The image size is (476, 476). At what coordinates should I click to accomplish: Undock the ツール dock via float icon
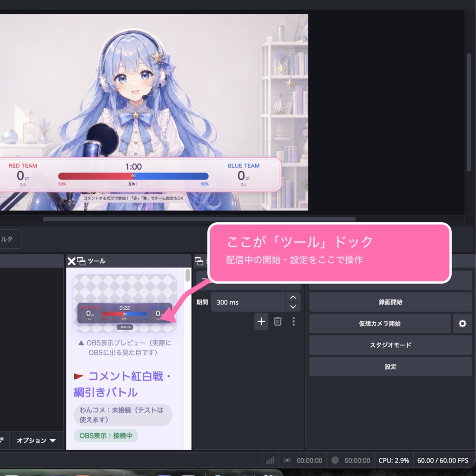coord(81,261)
